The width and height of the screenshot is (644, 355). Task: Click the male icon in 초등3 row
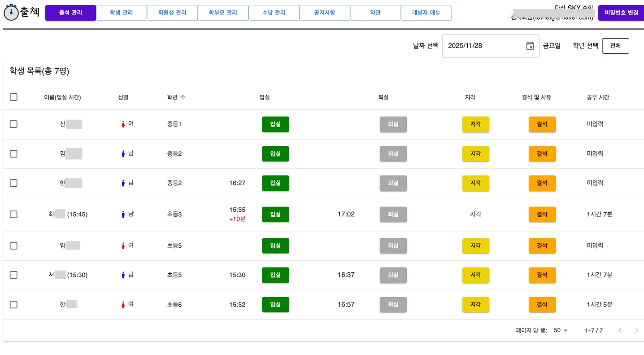pos(123,215)
